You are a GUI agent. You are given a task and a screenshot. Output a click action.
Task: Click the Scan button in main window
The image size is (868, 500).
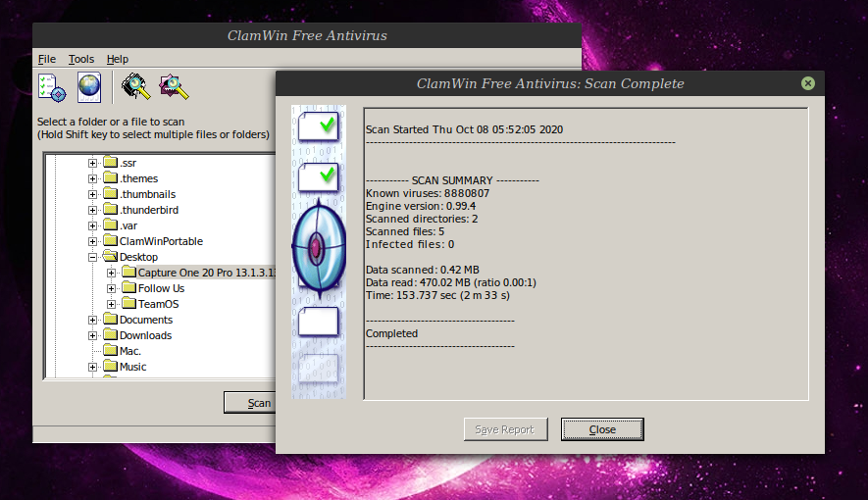[x=250, y=403]
